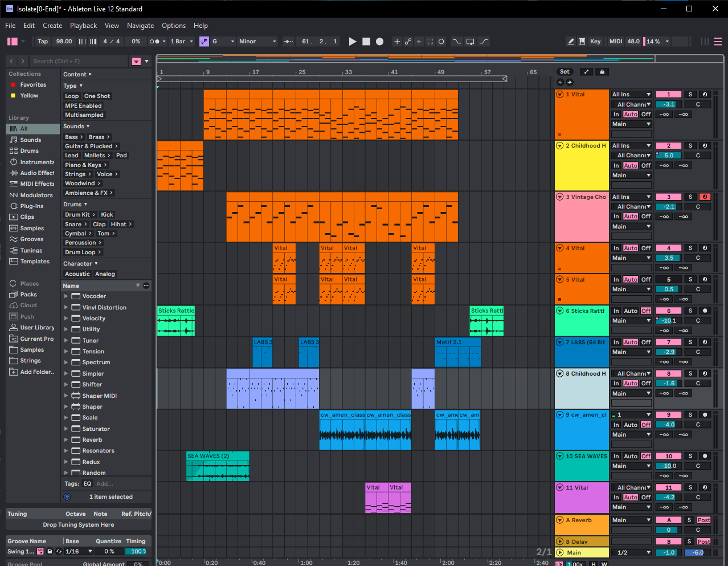The height and width of the screenshot is (566, 728).
Task: Open the 1 Bar quantization menu
Action: pos(182,42)
